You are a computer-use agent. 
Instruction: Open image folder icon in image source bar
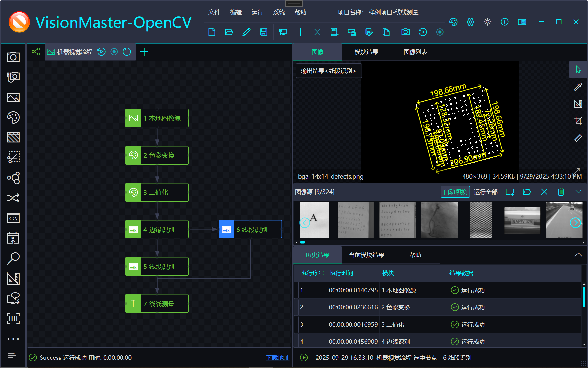tap(527, 192)
